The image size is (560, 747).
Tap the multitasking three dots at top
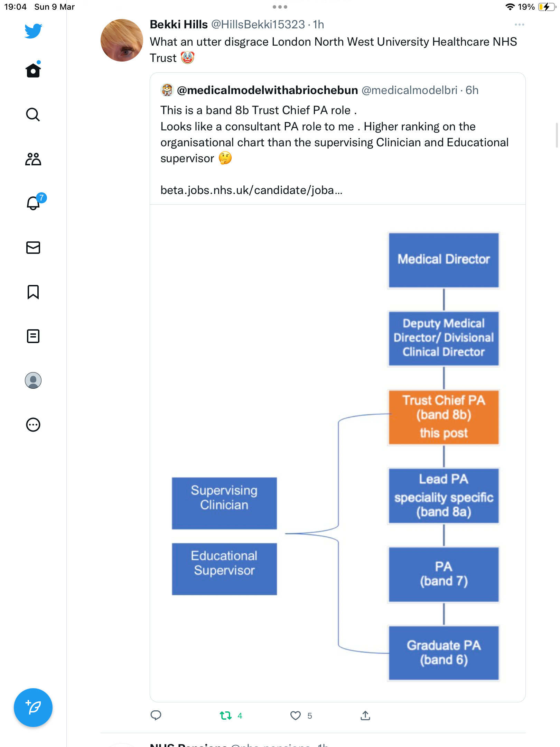pyautogui.click(x=280, y=7)
